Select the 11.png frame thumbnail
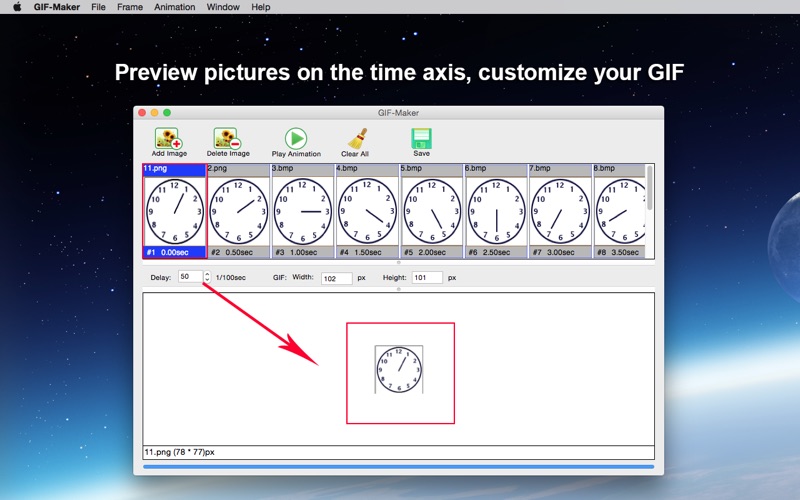The image size is (800, 500). (174, 211)
